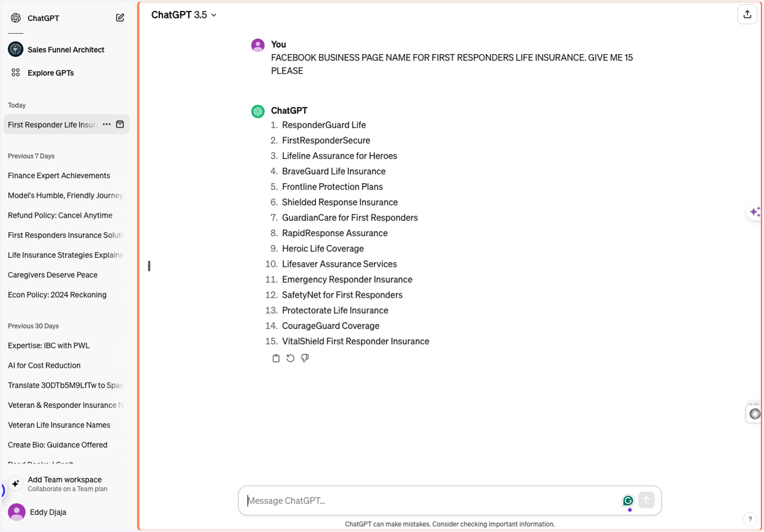
Task: Open the First Responders Insurance Solutions chat
Action: coord(66,235)
